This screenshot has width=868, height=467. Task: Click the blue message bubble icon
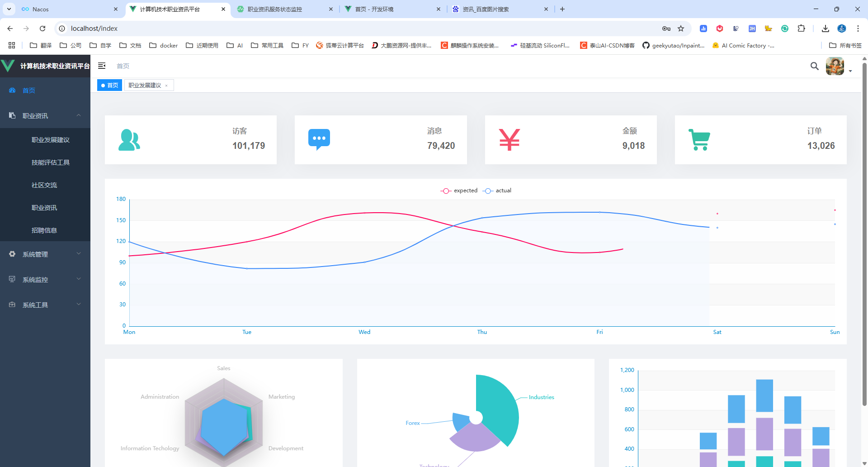[x=319, y=139]
